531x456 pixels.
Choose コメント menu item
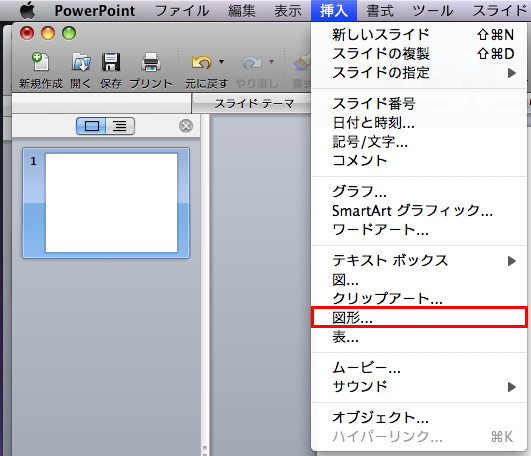click(x=419, y=160)
